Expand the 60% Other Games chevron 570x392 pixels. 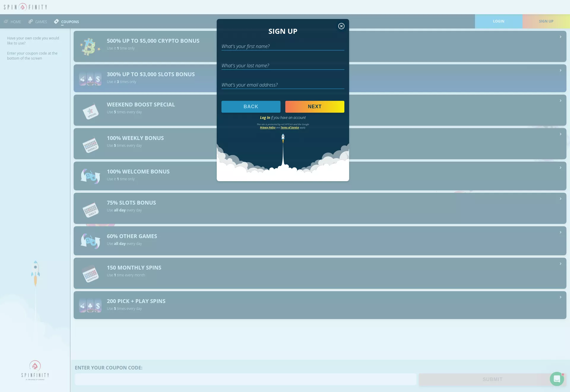pyautogui.click(x=560, y=232)
